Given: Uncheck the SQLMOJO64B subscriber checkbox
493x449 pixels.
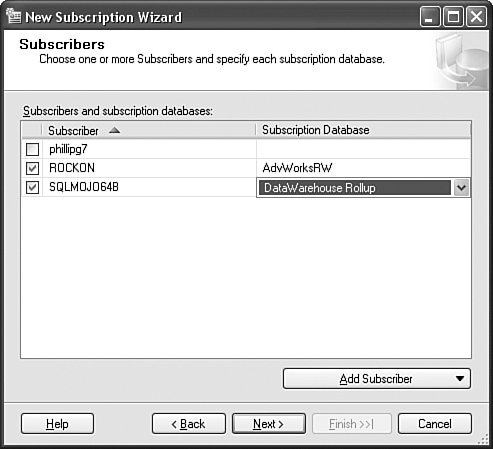Looking at the screenshot, I should 32,187.
